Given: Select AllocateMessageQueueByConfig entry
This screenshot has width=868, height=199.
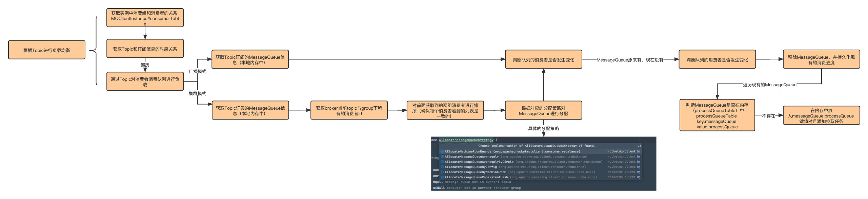Looking at the screenshot, I should coord(540,167).
